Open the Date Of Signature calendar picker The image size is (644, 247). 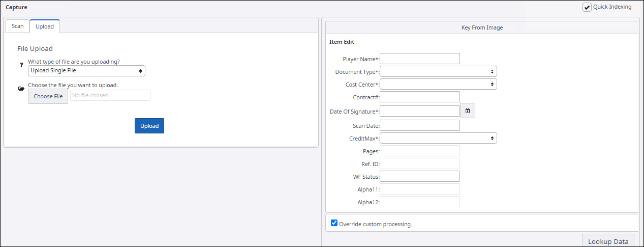tap(467, 111)
